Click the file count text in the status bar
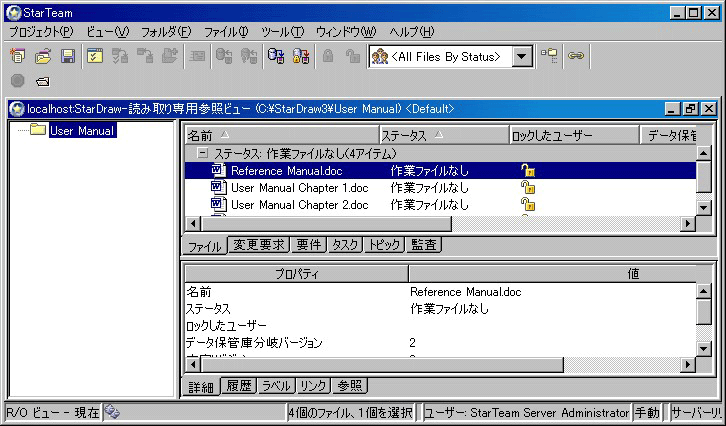 click(350, 412)
